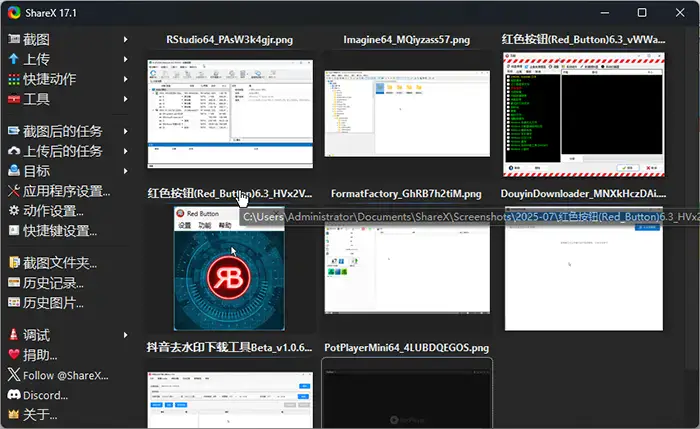
Task: Click the 动作设置 gear icon
Action: point(14,210)
